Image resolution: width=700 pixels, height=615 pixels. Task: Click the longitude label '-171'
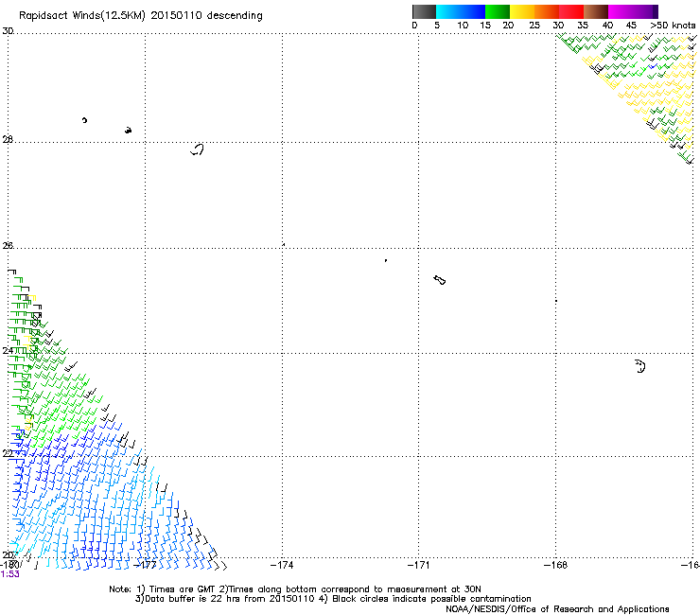pos(419,565)
